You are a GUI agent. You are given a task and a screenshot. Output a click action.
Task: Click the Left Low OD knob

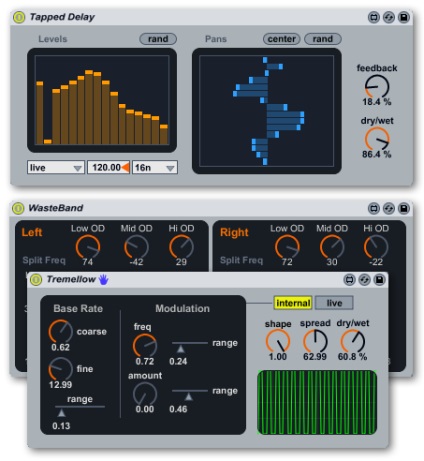pyautogui.click(x=88, y=247)
